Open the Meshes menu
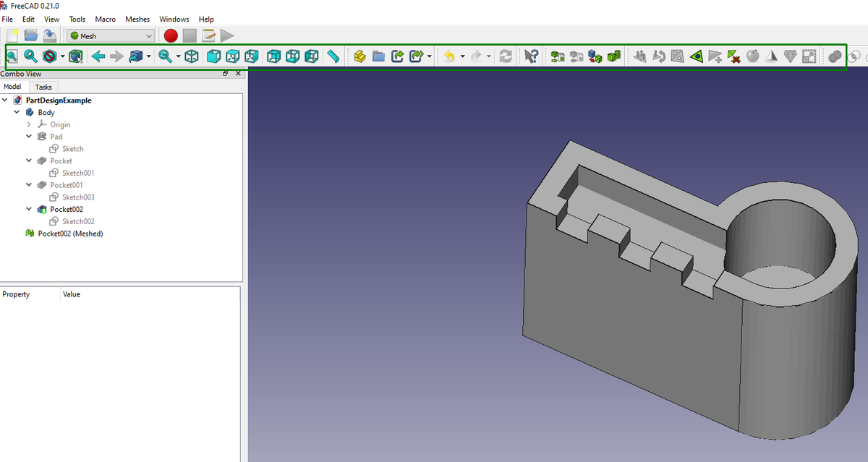Screen dimensions: 868x462 [137, 19]
